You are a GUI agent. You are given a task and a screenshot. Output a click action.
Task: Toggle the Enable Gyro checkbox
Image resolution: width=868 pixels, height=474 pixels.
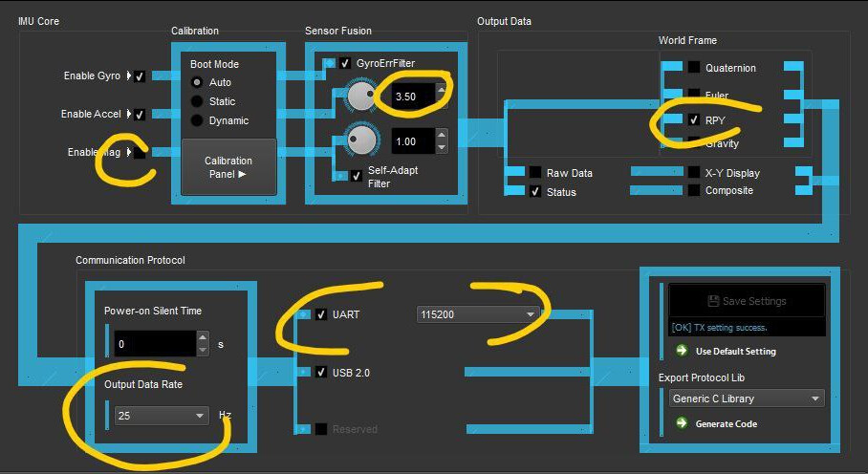[140, 76]
